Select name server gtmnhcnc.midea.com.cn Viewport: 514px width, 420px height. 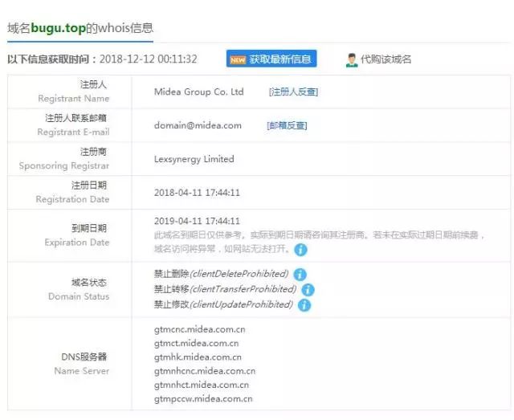tap(205, 371)
